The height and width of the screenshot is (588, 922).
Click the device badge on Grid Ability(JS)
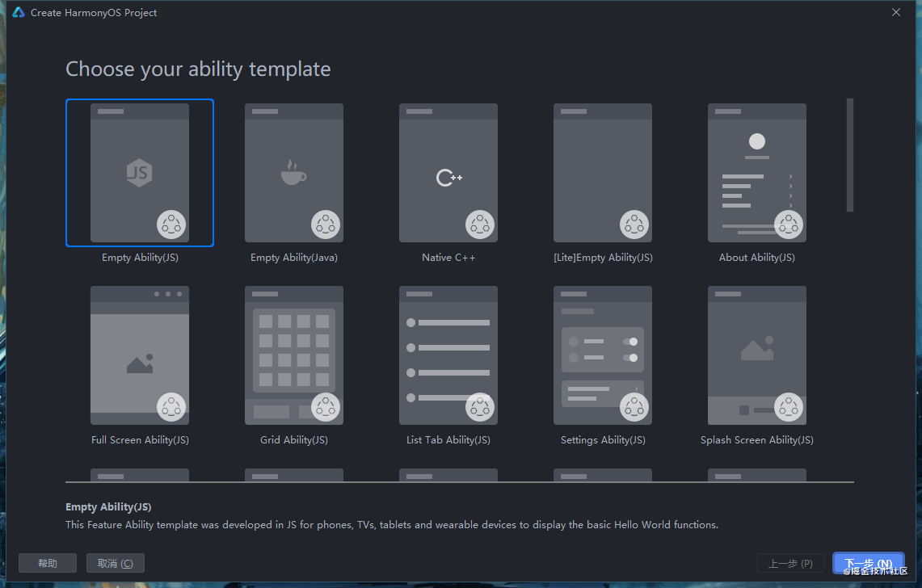[x=326, y=407]
